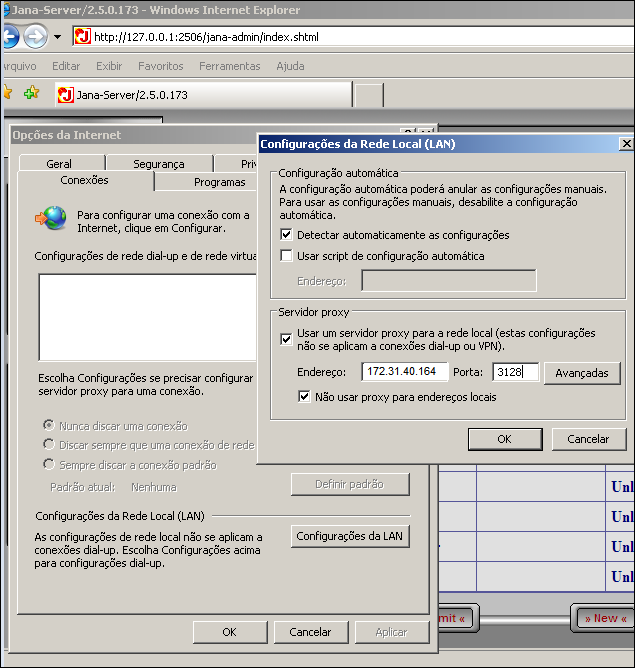Click the Porta field showing 3128
Screen dimensions: 635x668
(x=515, y=372)
